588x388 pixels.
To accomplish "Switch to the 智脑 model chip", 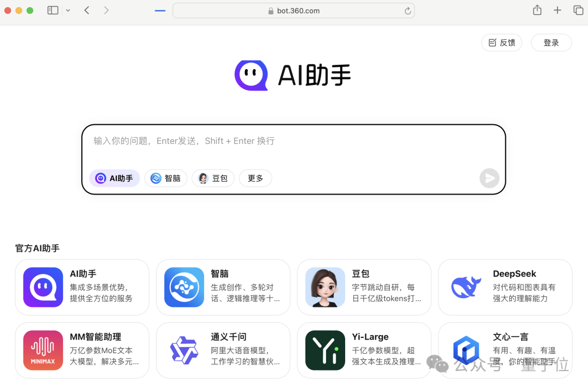I will pos(166,178).
